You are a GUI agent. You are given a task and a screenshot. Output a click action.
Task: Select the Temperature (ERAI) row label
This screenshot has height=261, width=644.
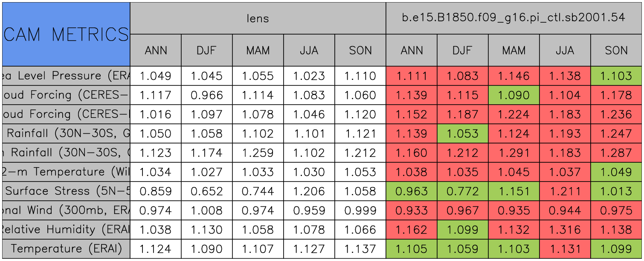pyautogui.click(x=66, y=249)
